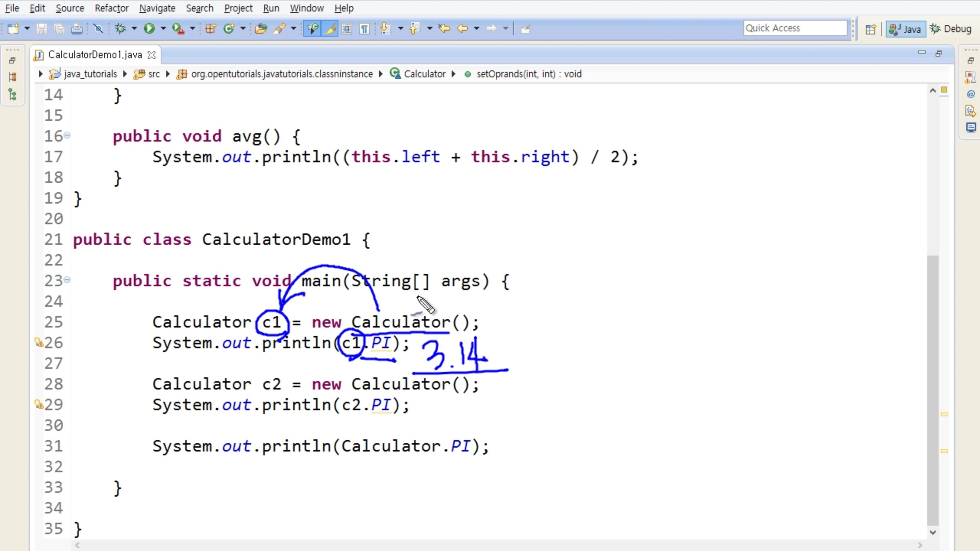Click Console view icon in right sidebar
This screenshot has height=551, width=980.
coord(971,128)
